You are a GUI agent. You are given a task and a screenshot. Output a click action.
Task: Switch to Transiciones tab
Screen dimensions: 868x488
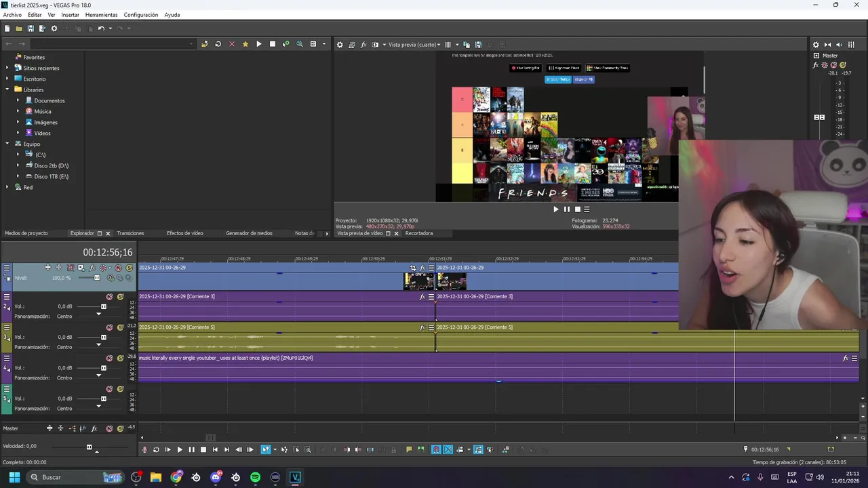[x=130, y=233]
